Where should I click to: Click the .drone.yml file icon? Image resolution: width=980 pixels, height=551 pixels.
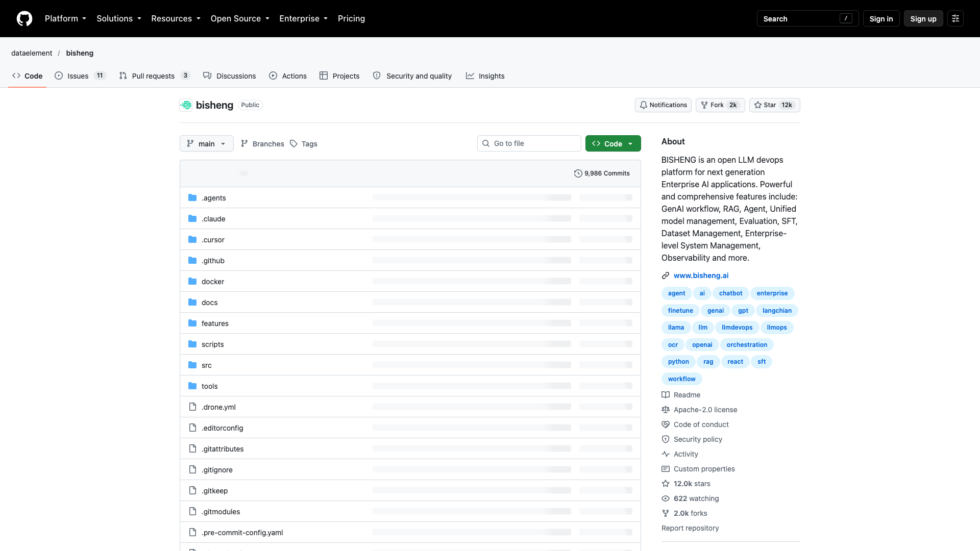[x=192, y=407]
